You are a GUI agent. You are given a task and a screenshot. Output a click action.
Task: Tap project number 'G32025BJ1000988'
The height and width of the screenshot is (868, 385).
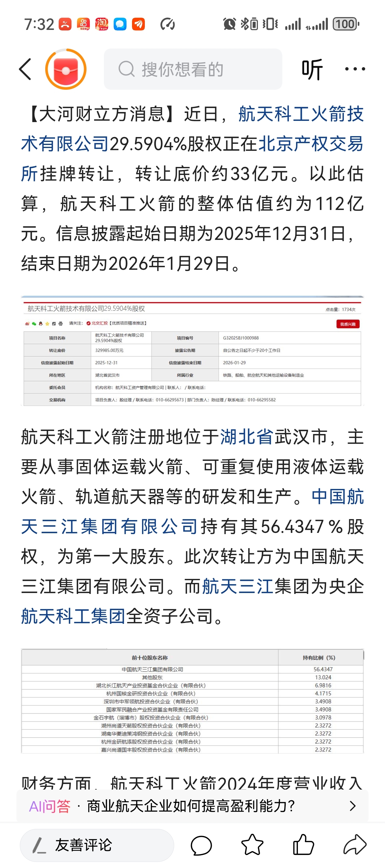[x=241, y=338]
